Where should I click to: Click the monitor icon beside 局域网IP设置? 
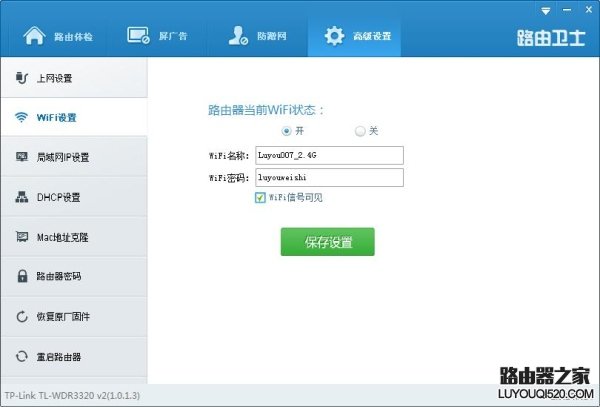[x=22, y=157]
